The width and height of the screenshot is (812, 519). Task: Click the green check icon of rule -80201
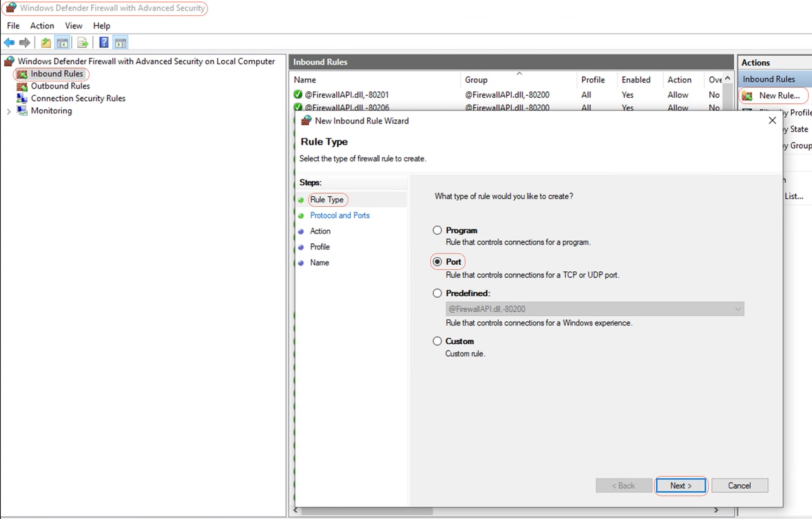(298, 95)
